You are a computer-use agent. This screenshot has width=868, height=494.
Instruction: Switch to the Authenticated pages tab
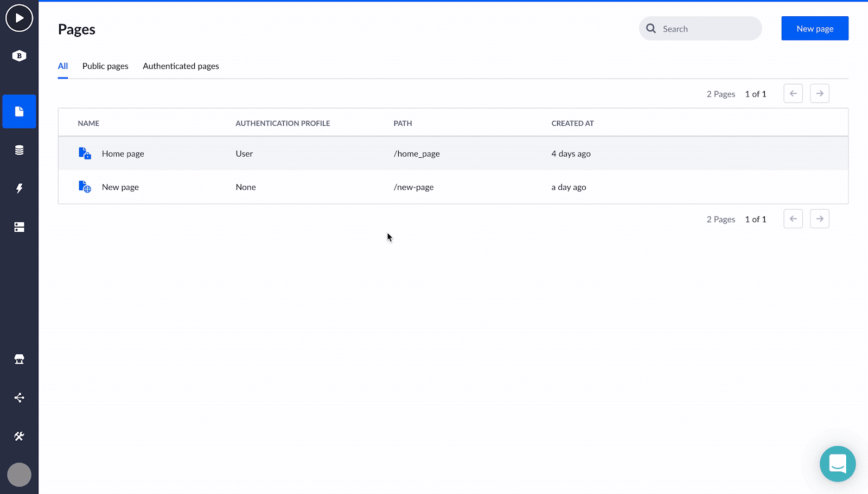pyautogui.click(x=181, y=66)
